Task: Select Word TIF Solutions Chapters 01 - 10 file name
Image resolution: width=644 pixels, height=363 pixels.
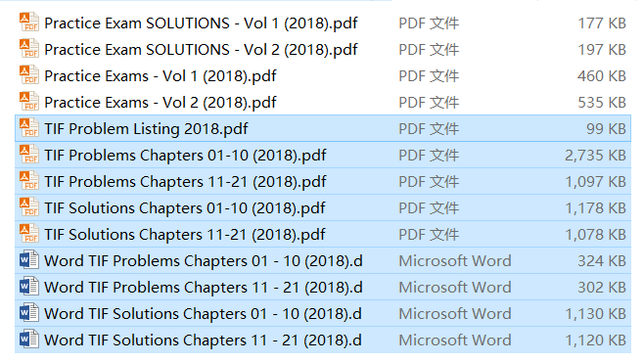Action: pyautogui.click(x=203, y=314)
